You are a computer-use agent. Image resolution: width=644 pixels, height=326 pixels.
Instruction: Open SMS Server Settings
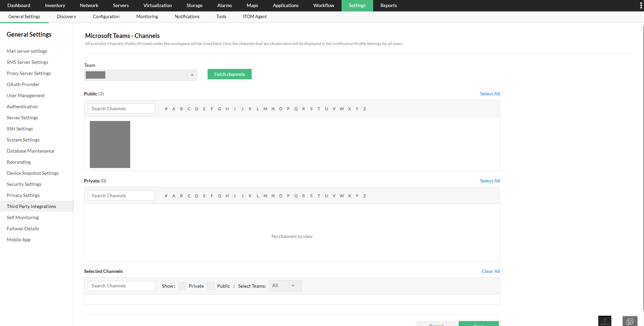[x=28, y=62]
